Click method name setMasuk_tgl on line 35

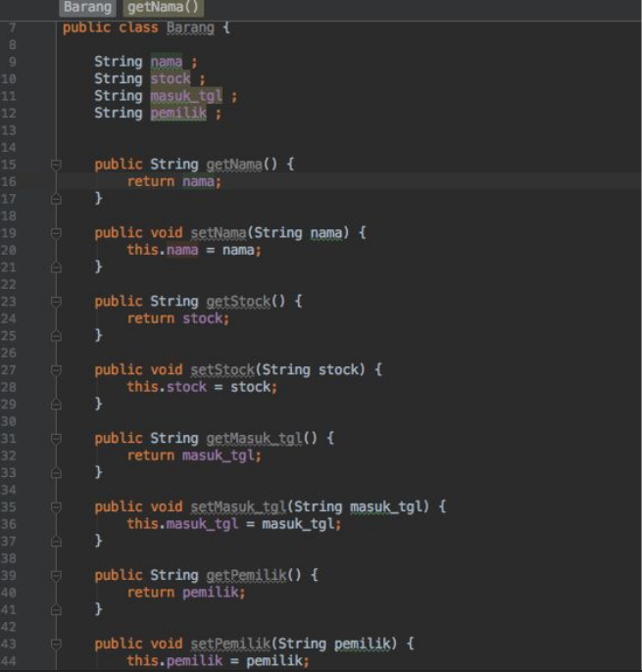[x=238, y=507]
